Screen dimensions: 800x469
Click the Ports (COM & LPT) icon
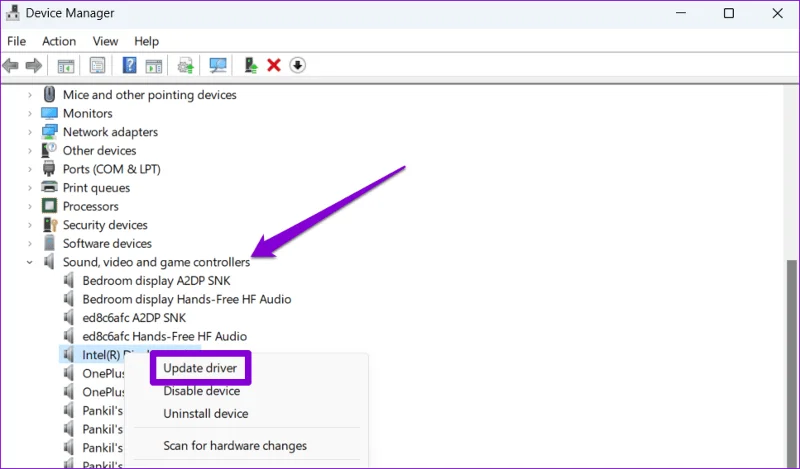(49, 168)
